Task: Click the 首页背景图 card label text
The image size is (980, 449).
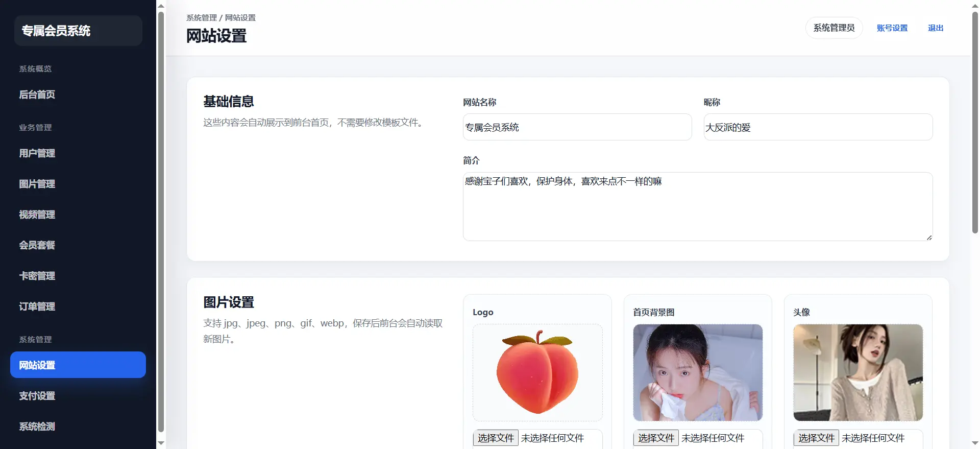Action: coord(654,312)
